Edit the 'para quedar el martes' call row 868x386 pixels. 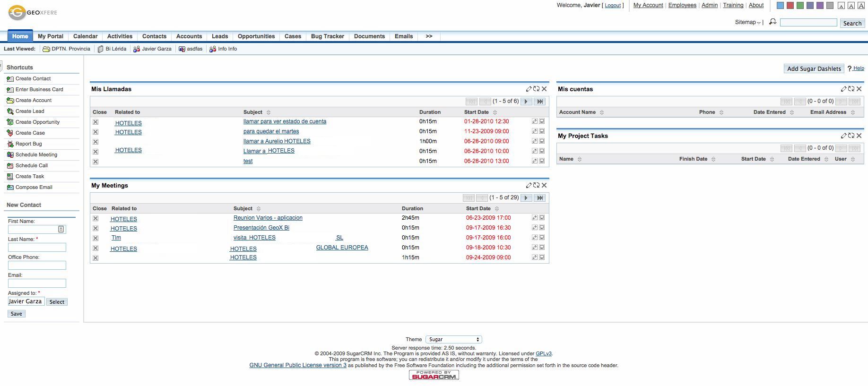coord(534,131)
